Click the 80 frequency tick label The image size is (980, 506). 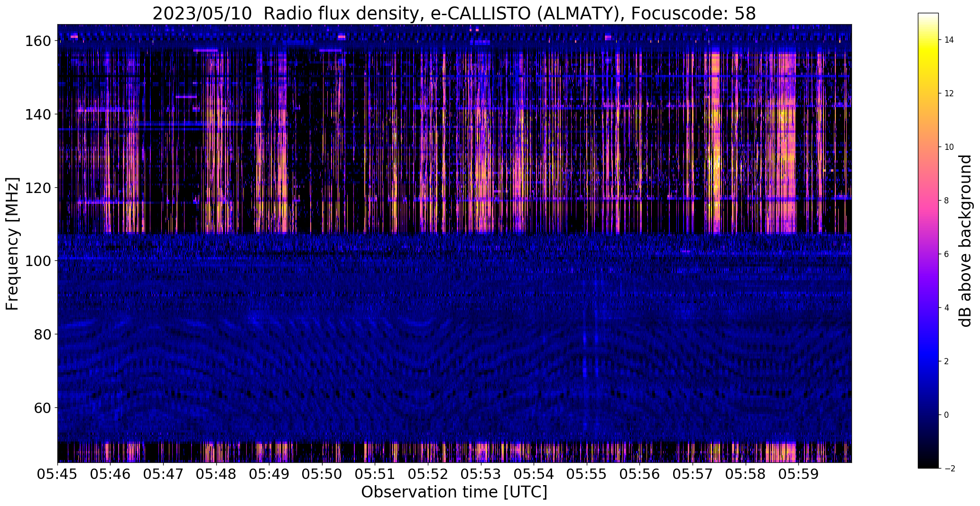(x=43, y=334)
